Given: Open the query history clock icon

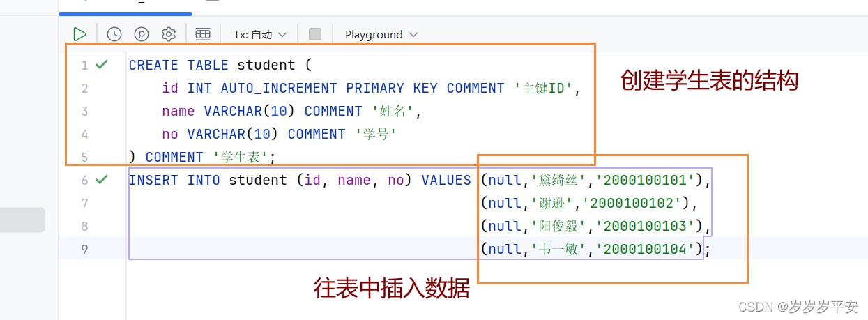Looking at the screenshot, I should pyautogui.click(x=114, y=34).
